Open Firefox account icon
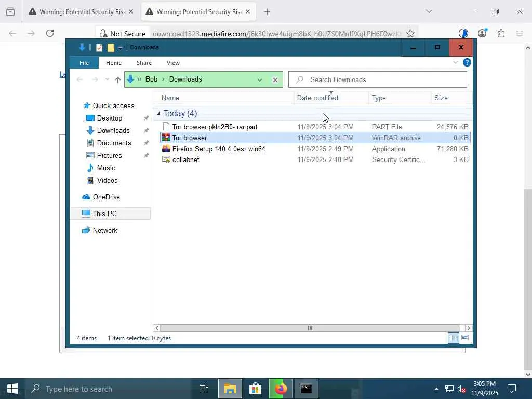The image size is (532, 399). (482, 33)
